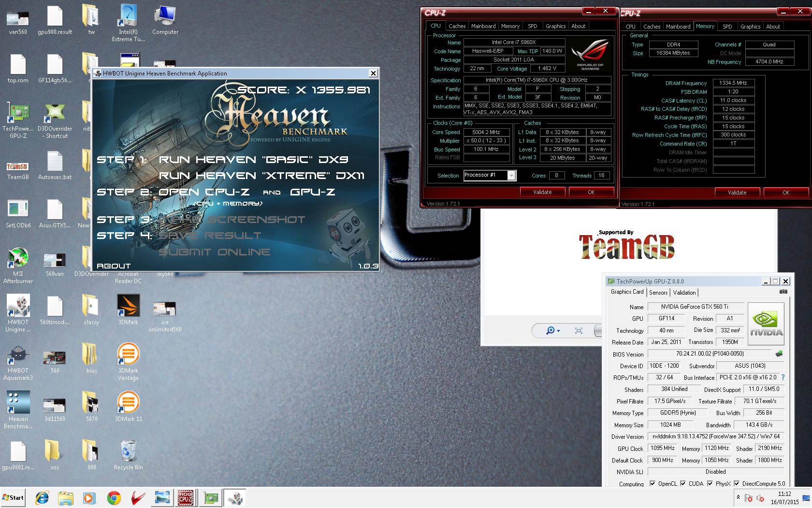Click Validate in the left CPU-Z window
The image size is (812, 508).
pos(542,192)
